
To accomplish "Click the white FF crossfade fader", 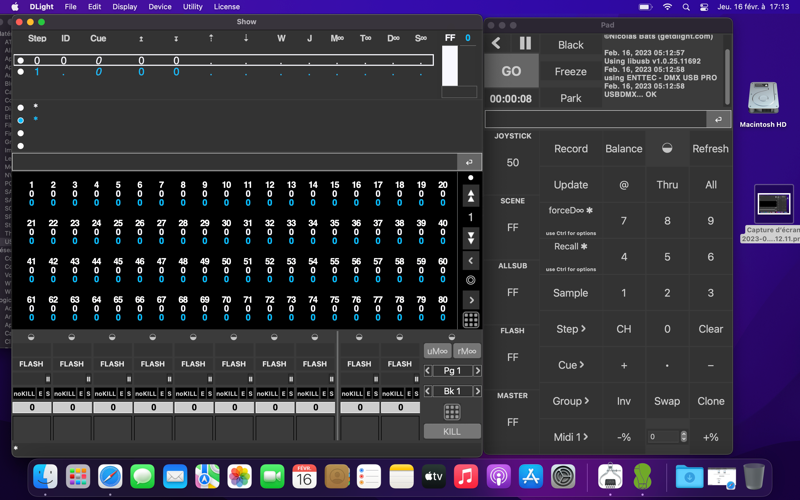I will coord(450,66).
